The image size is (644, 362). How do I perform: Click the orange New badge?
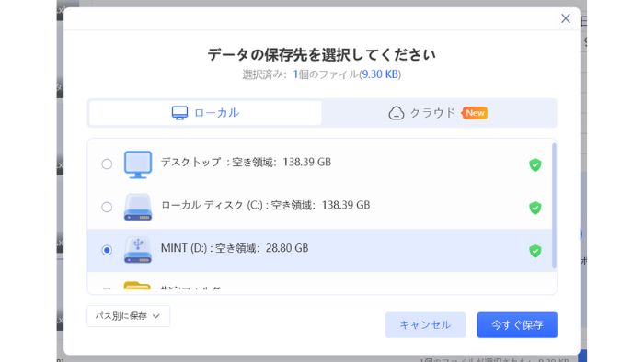pyautogui.click(x=475, y=113)
